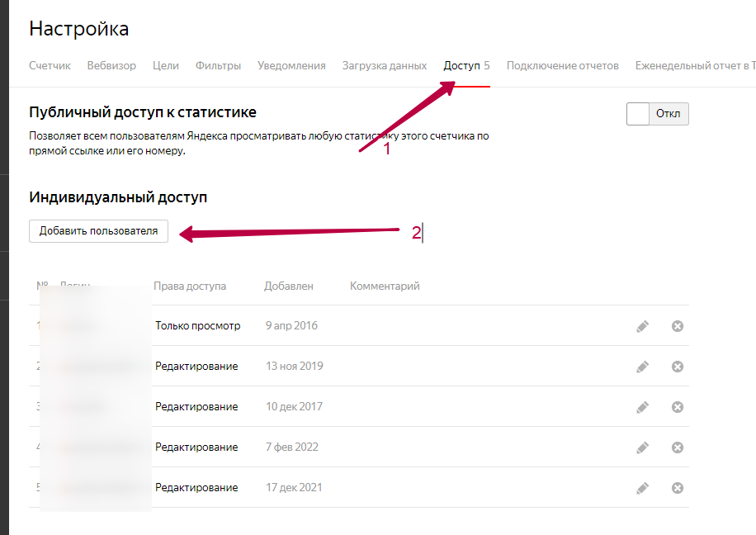This screenshot has width=756, height=535.
Task: Click Публичный доступ к статистике heading
Action: 143,112
